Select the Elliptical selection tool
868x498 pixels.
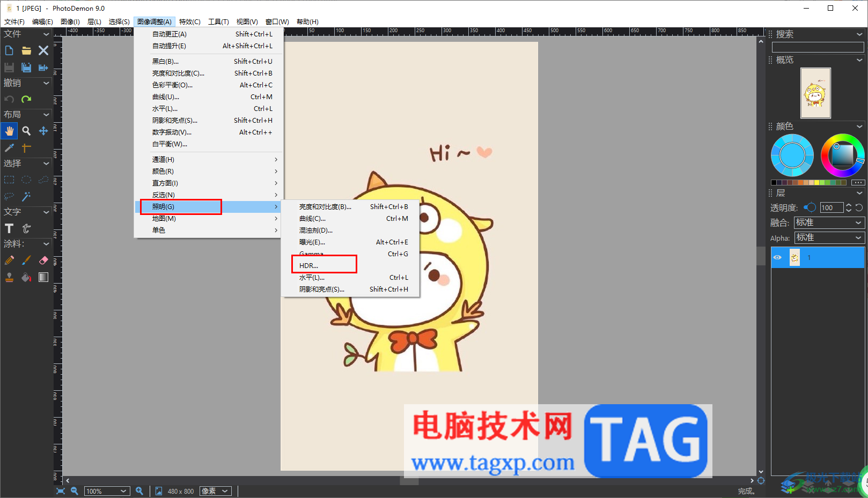[x=26, y=180]
